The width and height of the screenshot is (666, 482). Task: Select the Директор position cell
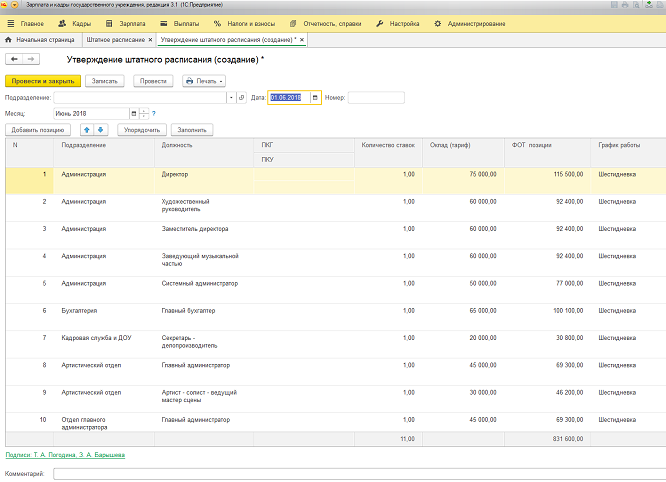coord(204,181)
